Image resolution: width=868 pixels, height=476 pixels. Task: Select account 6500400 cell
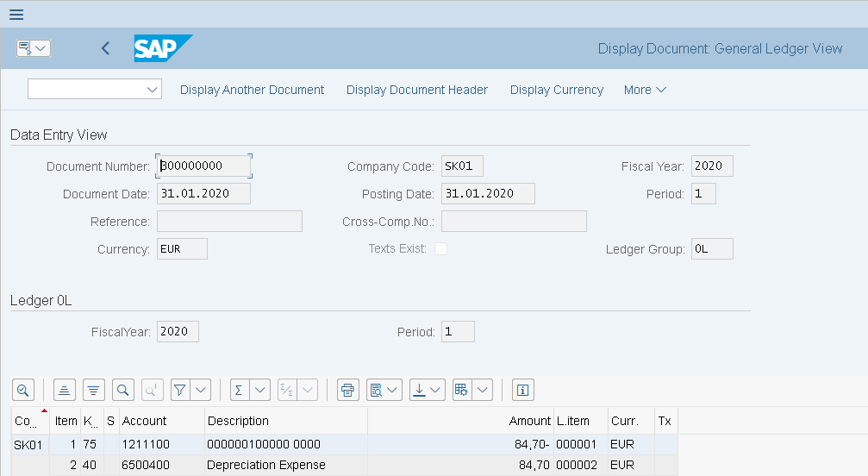[162, 465]
